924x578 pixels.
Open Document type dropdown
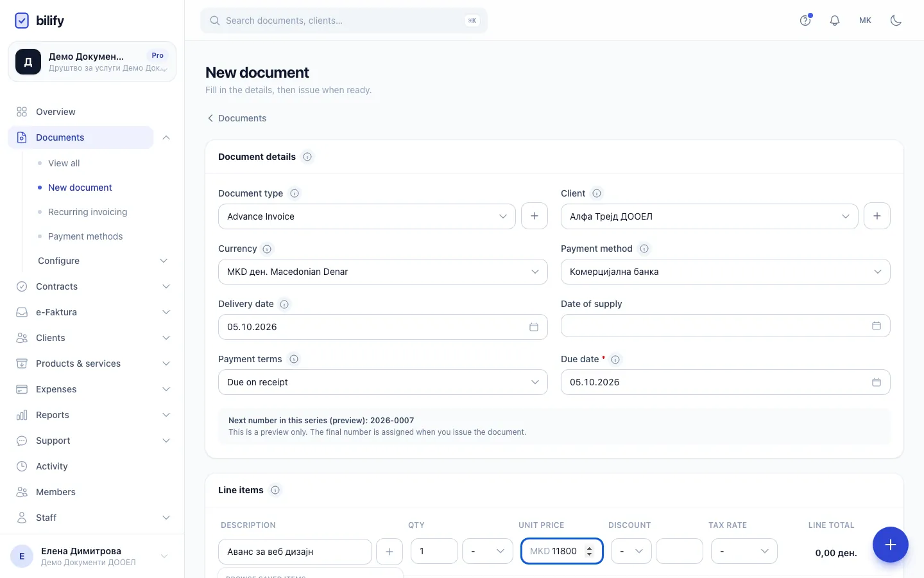(367, 216)
